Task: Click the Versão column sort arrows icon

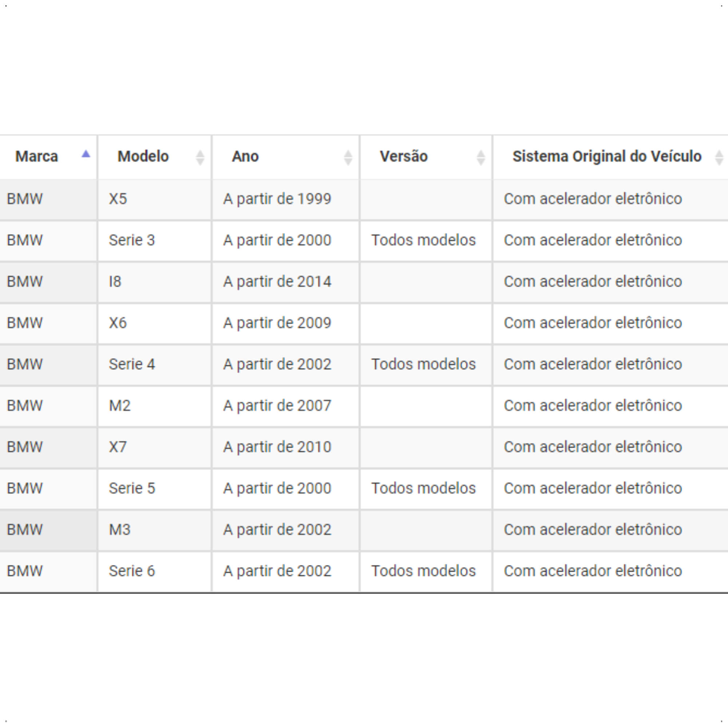Action: point(481,158)
